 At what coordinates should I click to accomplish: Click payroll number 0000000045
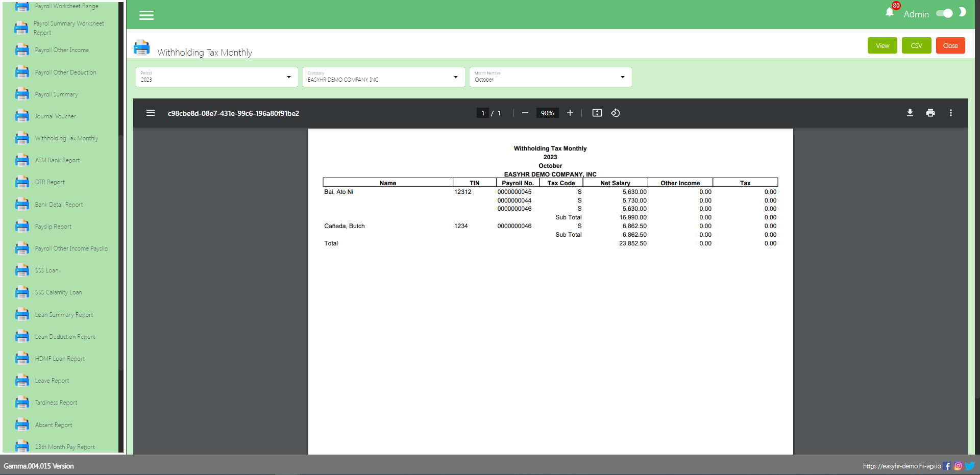514,192
